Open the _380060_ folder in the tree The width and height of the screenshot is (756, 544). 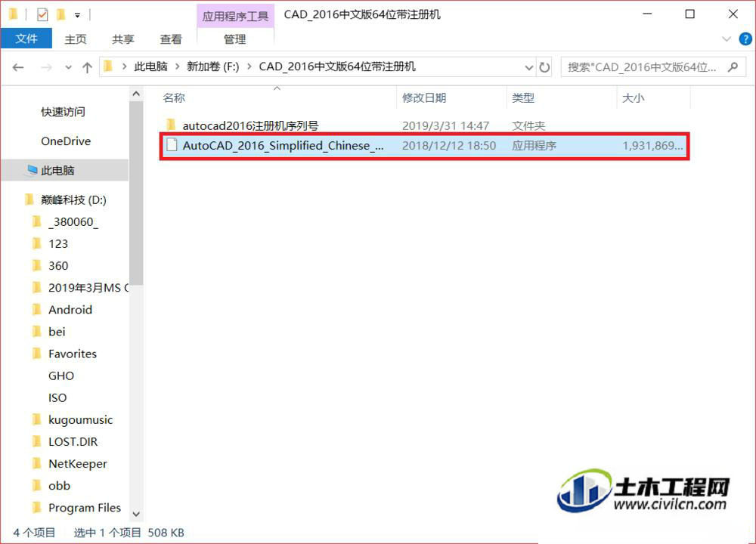[x=73, y=221]
